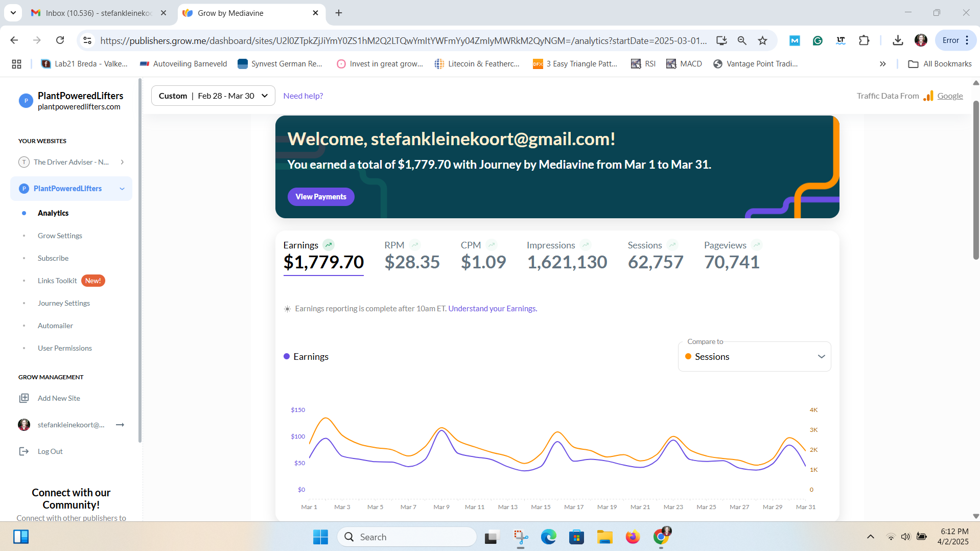Open the Chrome Error menu button
The width and height of the screenshot is (980, 551).
[955, 40]
